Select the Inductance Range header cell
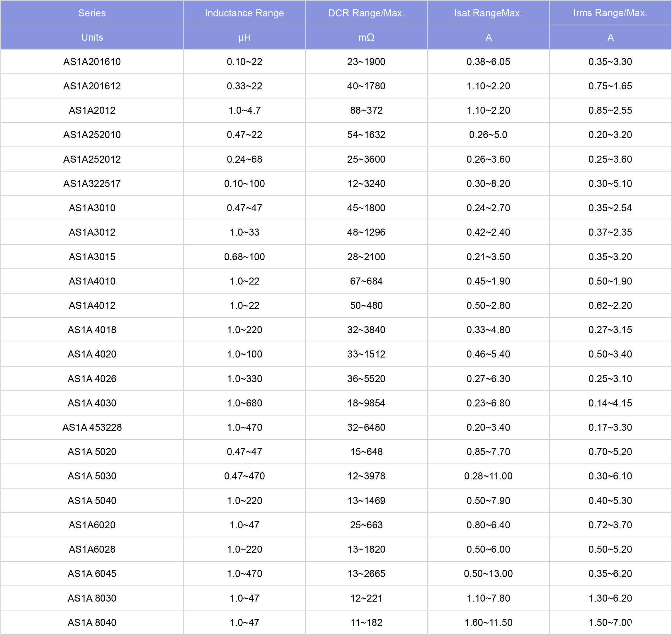Screen dimensions: 672x635 point(244,13)
